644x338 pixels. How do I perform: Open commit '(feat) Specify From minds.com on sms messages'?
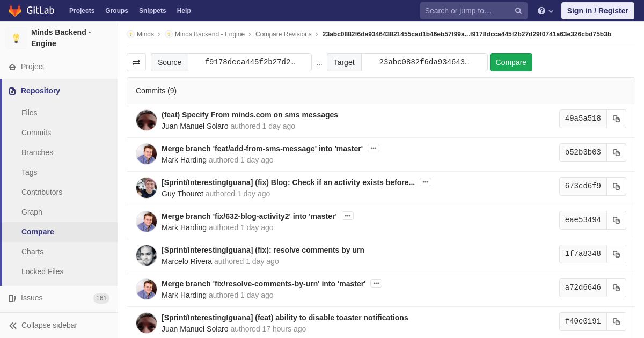point(250,115)
